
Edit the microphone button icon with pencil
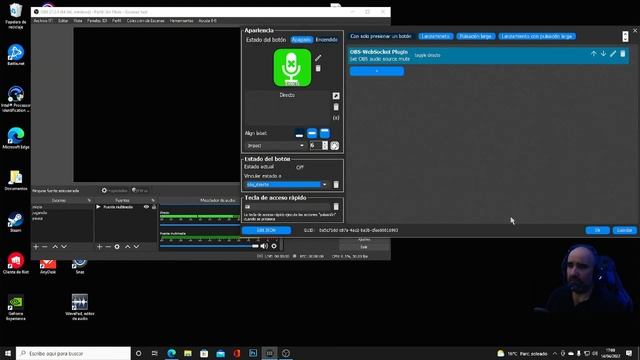[x=318, y=58]
